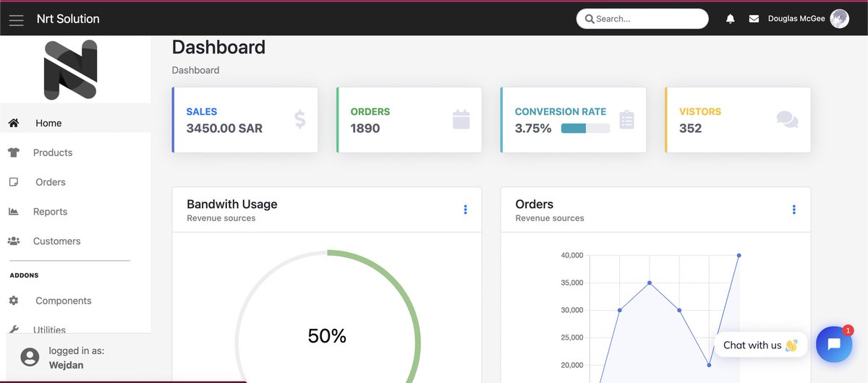Click the Reports chart icon
Viewport: 868px width, 383px height.
coord(14,212)
